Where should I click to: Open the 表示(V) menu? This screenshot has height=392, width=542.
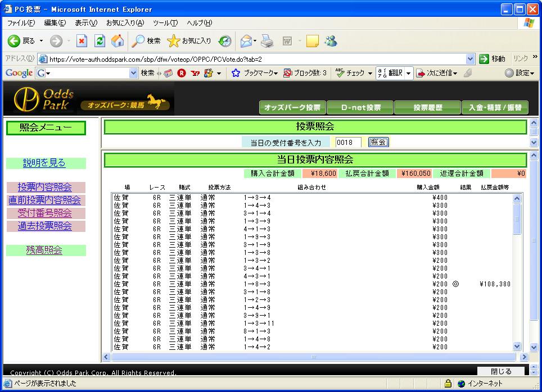pyautogui.click(x=86, y=23)
